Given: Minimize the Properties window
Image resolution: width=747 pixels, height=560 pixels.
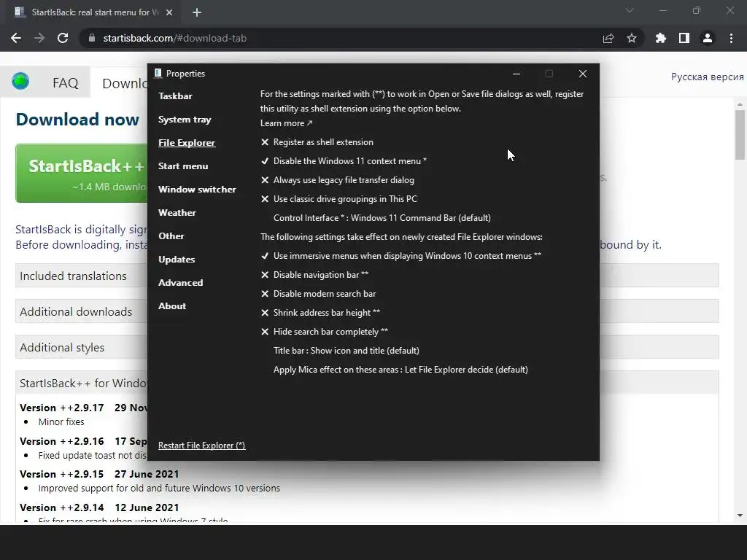Looking at the screenshot, I should point(516,74).
